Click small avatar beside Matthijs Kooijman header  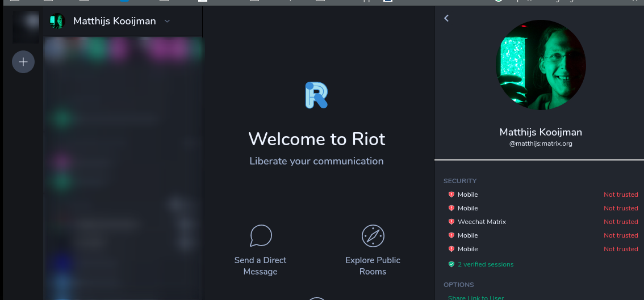pyautogui.click(x=57, y=21)
